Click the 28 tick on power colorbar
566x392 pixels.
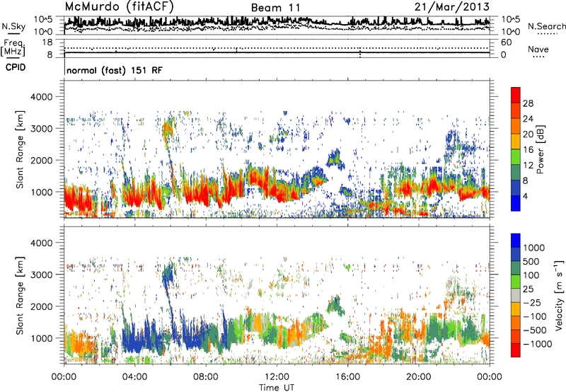(x=528, y=103)
